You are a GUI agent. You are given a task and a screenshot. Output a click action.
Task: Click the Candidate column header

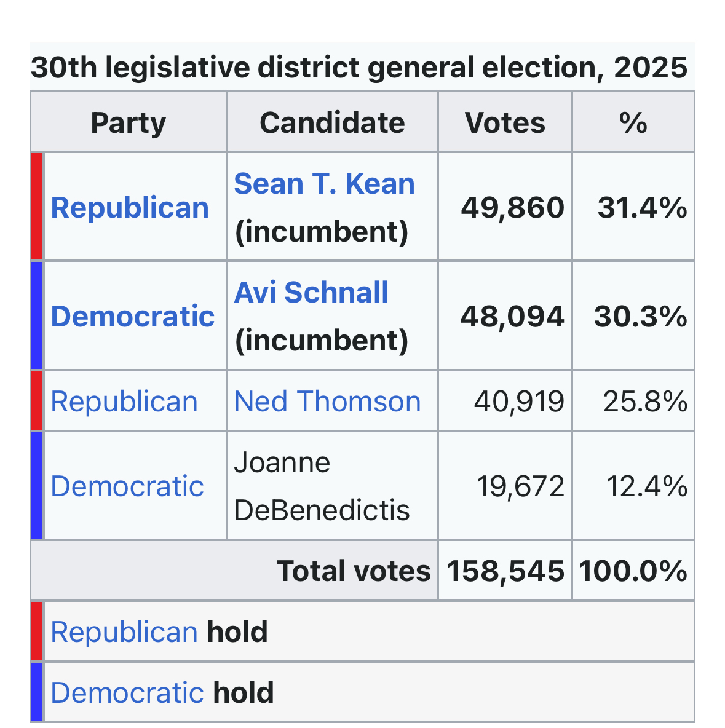click(x=332, y=123)
